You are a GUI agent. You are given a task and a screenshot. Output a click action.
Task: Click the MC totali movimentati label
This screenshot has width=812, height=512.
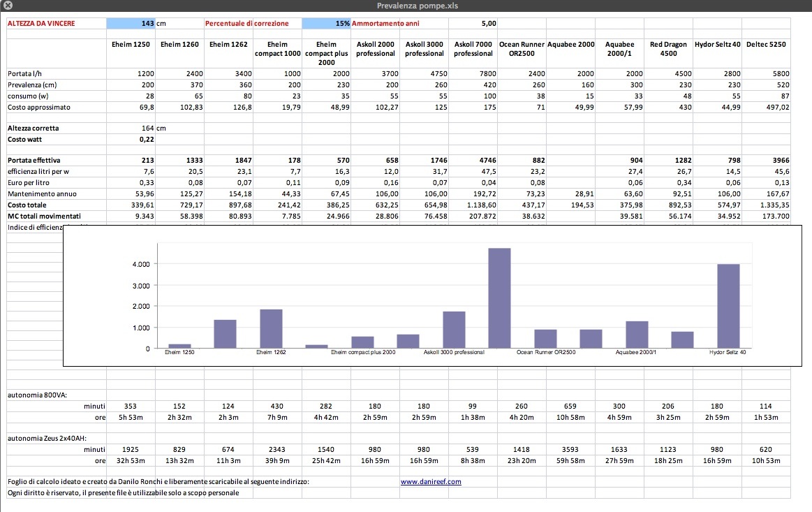point(44,216)
